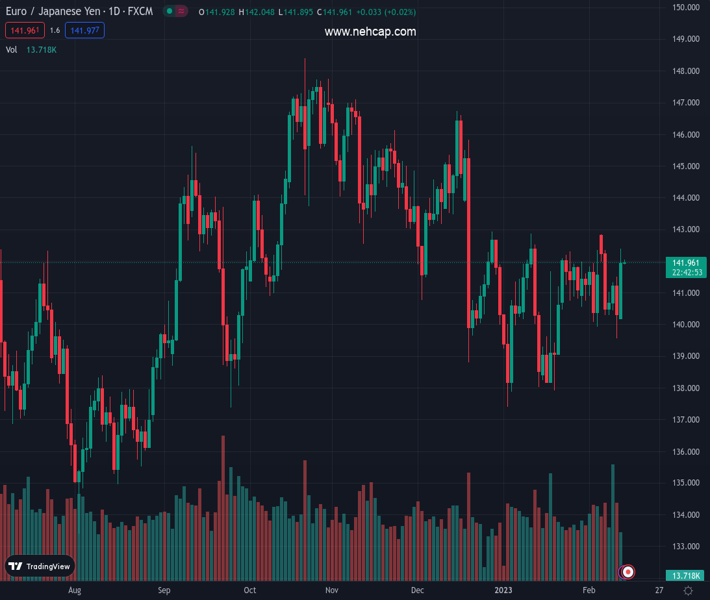
Task: Open chart settings gear at bottom right
Action: [686, 591]
